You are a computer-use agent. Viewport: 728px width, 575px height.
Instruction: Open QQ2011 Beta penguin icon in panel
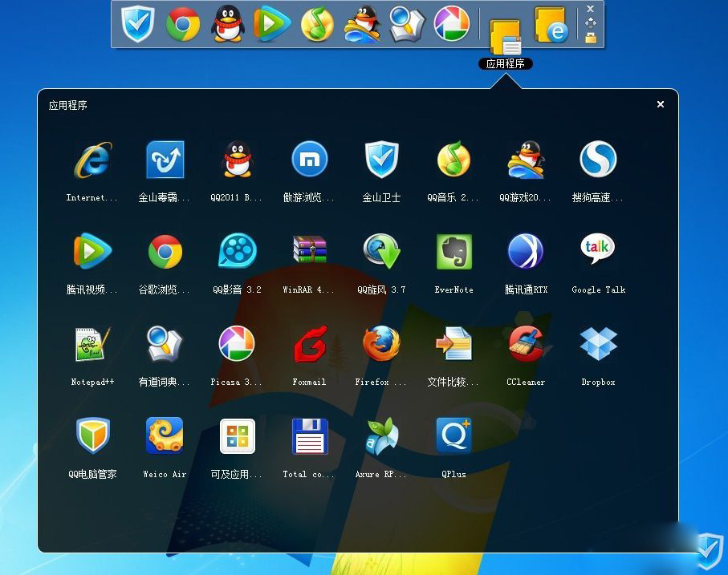click(x=238, y=160)
